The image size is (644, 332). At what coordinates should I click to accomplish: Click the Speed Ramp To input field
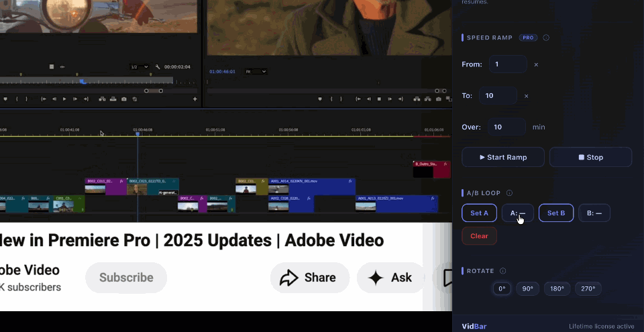coord(498,96)
